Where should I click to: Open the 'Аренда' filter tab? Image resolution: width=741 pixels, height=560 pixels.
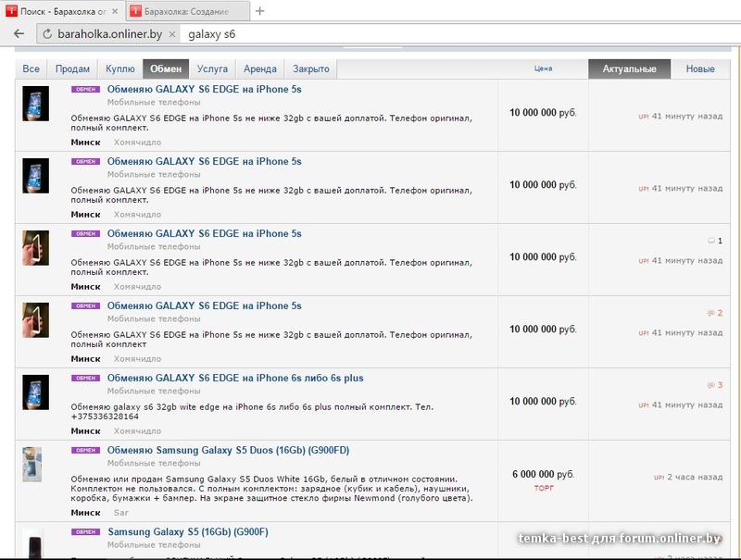[260, 69]
